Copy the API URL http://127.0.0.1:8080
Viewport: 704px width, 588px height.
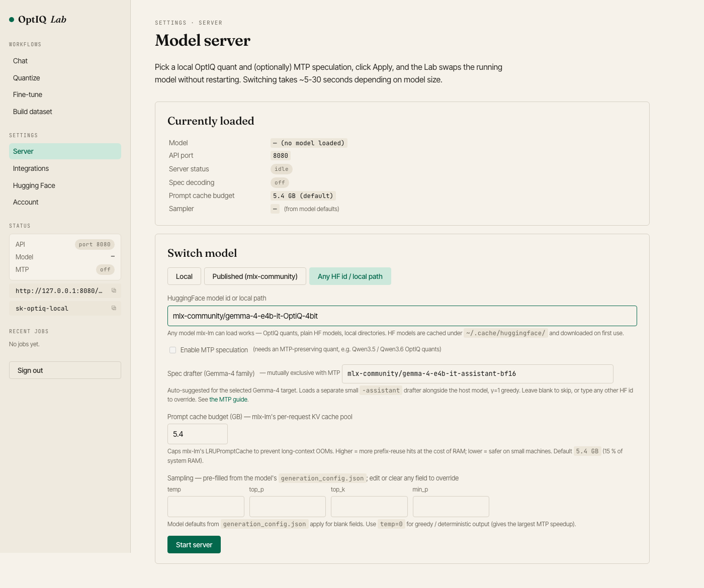pyautogui.click(x=114, y=290)
